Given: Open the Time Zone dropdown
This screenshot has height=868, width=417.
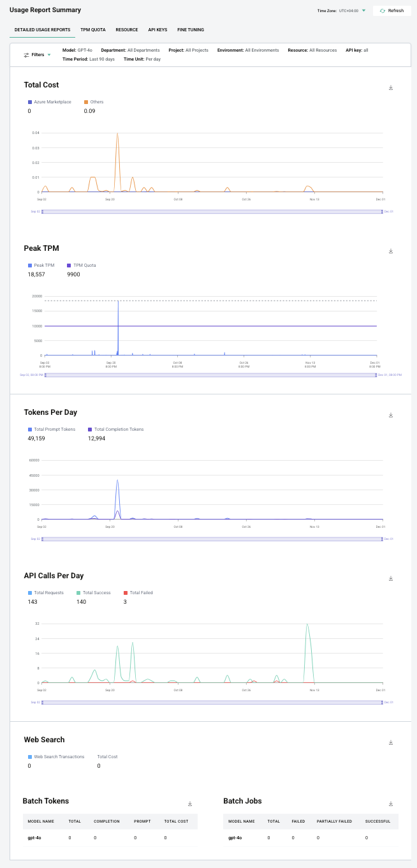Looking at the screenshot, I should (363, 11).
